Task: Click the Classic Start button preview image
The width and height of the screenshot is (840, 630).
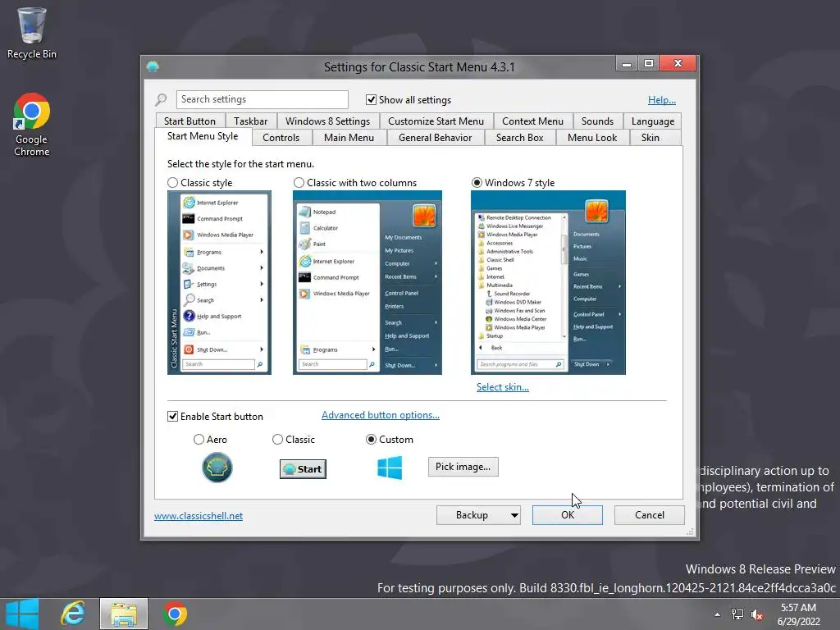Action: [x=304, y=468]
